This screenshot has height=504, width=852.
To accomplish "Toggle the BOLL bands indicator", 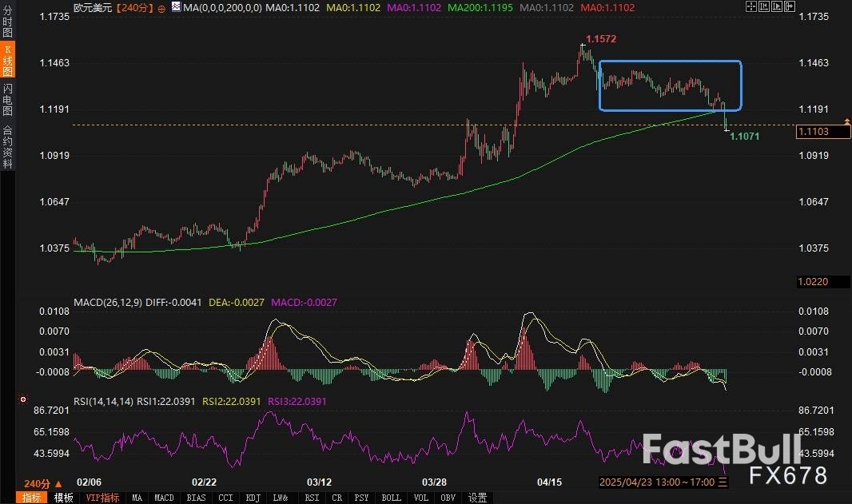I will tap(390, 498).
